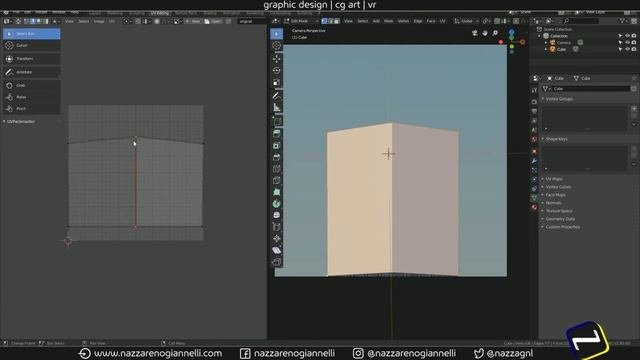Select the Measure tool in 3D viewport
The height and width of the screenshot is (360, 640).
(277, 107)
